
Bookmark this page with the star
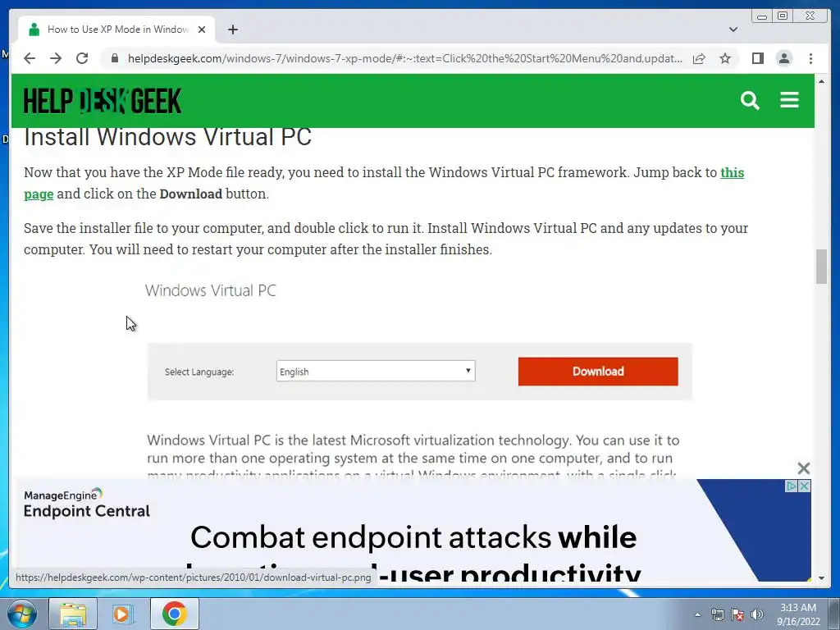click(x=725, y=58)
